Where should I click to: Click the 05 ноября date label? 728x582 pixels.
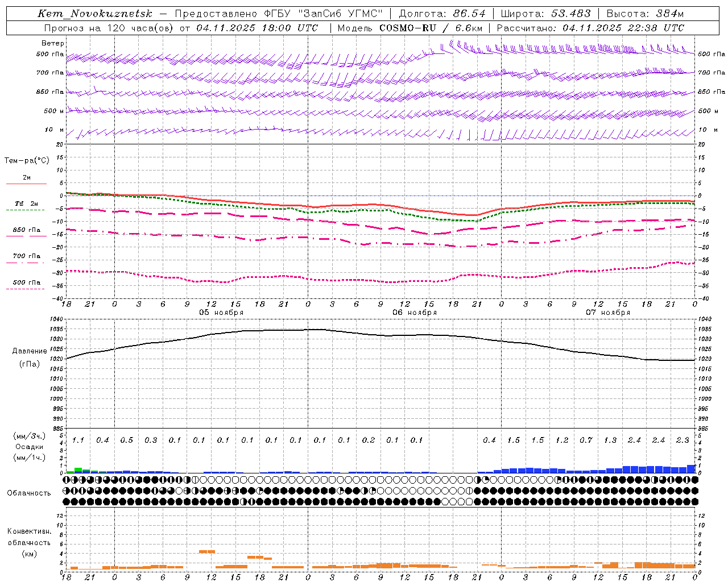(221, 313)
